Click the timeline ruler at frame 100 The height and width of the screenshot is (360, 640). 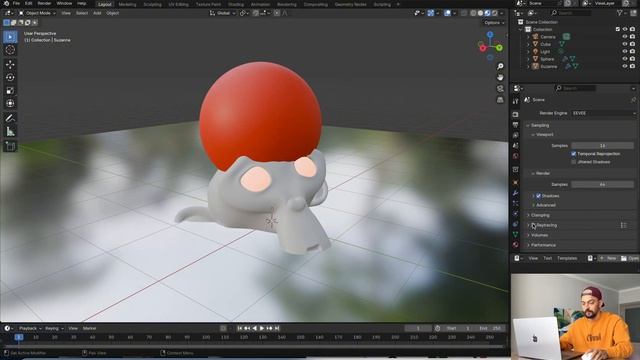pyautogui.click(x=206, y=338)
